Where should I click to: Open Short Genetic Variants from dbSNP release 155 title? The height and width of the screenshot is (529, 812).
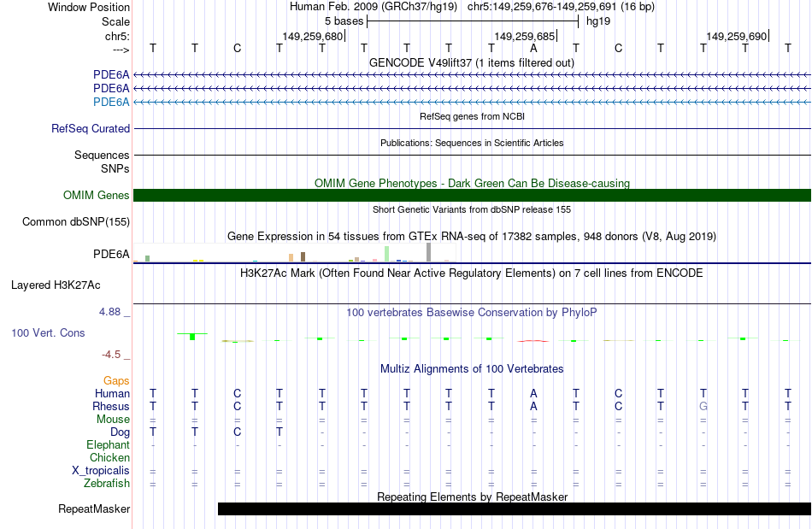(472, 209)
